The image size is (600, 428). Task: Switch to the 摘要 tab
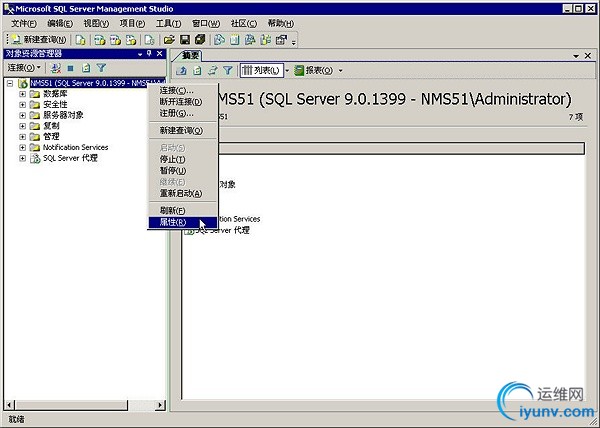(x=190, y=55)
